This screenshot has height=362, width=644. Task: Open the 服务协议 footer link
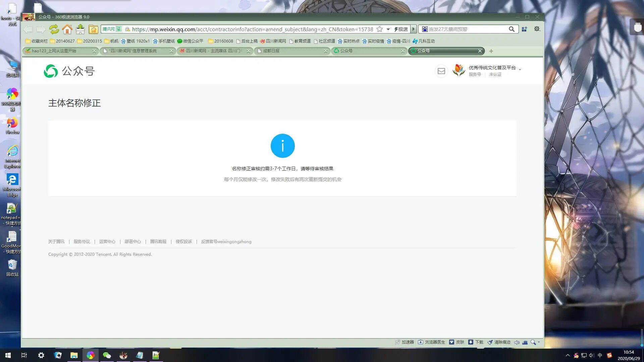pyautogui.click(x=82, y=242)
